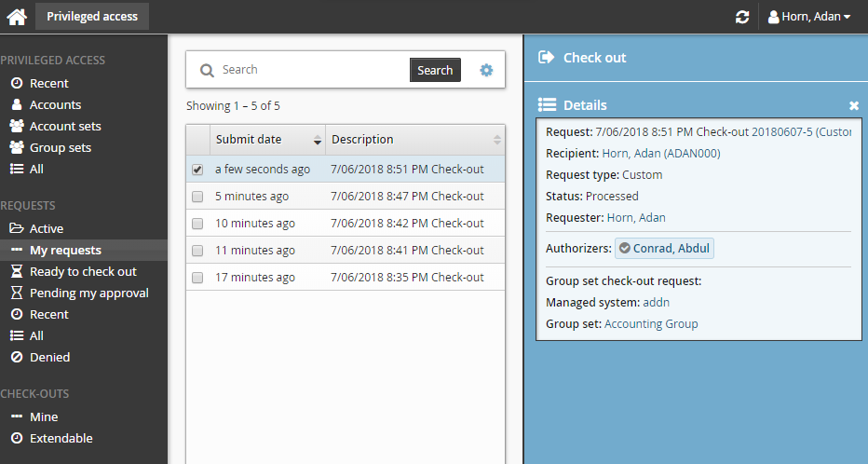The height and width of the screenshot is (464, 868).
Task: Tick checkbox for 5 minutes ago request
Action: click(x=197, y=197)
